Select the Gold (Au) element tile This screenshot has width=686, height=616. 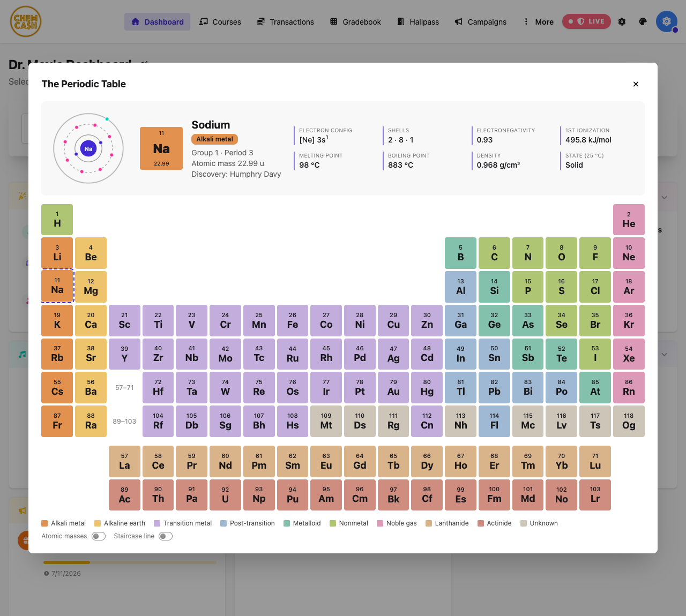[393, 387]
